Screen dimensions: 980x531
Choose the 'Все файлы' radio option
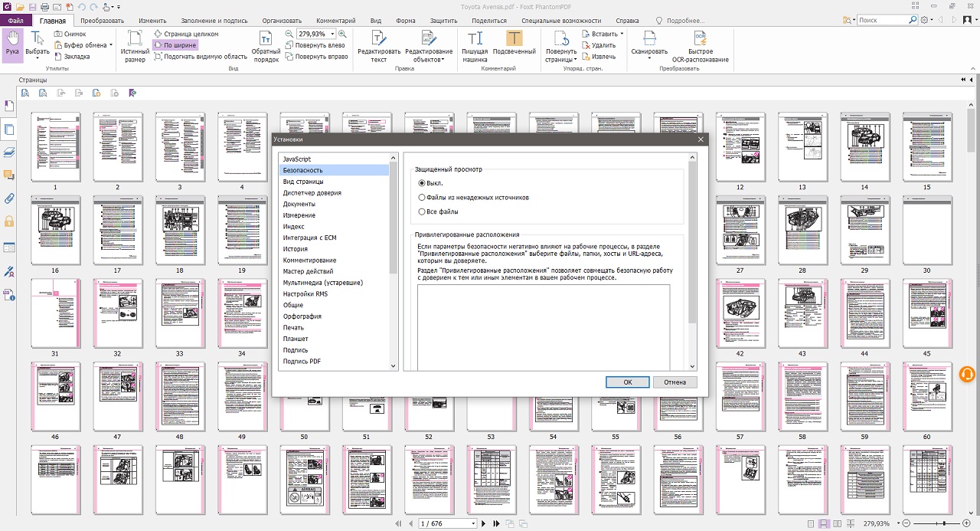422,211
